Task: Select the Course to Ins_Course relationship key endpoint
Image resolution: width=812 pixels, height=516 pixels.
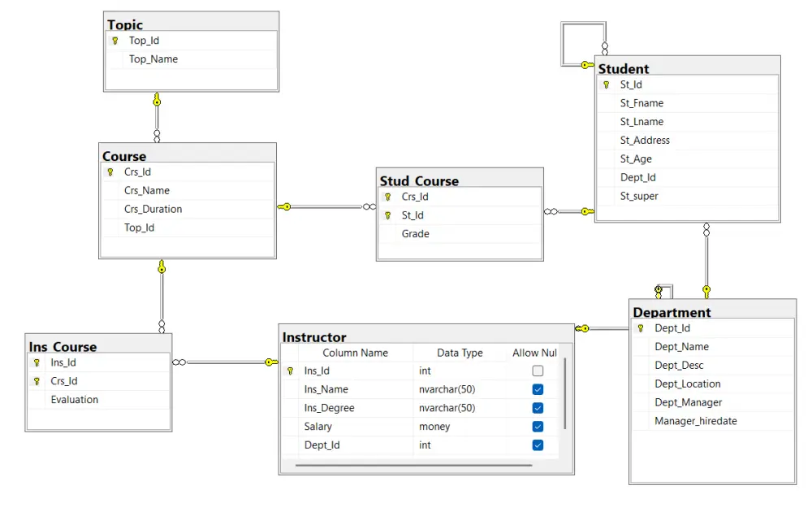Action: point(162,267)
